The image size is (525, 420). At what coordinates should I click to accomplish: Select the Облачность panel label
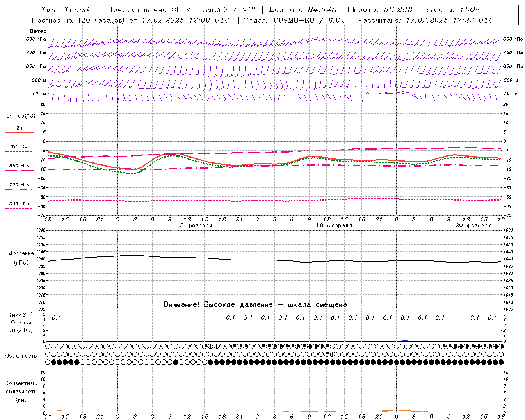click(x=21, y=356)
